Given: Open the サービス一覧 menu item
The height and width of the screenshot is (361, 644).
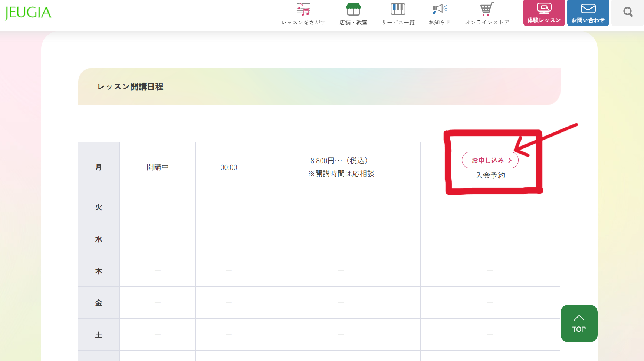Looking at the screenshot, I should coord(398,14).
